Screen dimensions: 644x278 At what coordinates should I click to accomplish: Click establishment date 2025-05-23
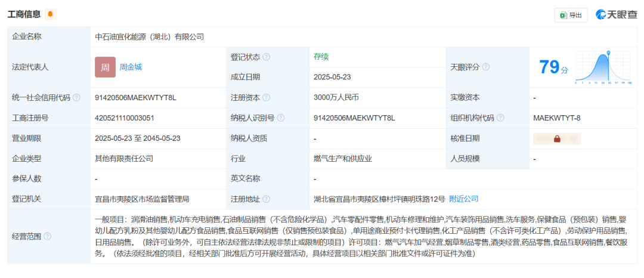(332, 77)
